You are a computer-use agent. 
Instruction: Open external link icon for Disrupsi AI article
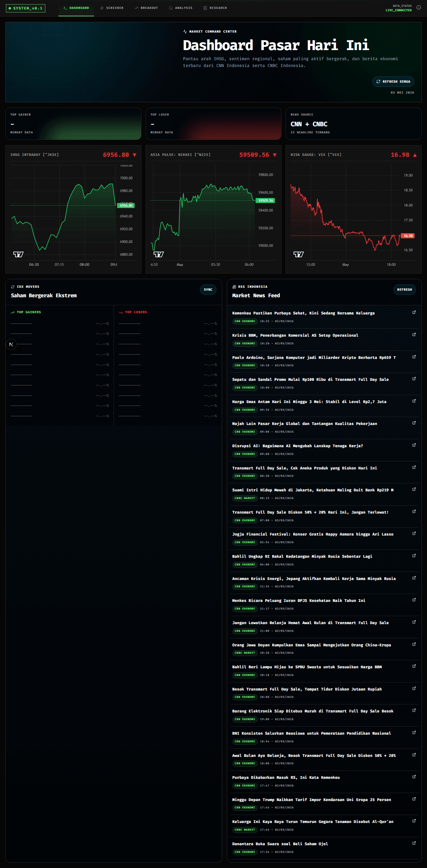coord(414,445)
